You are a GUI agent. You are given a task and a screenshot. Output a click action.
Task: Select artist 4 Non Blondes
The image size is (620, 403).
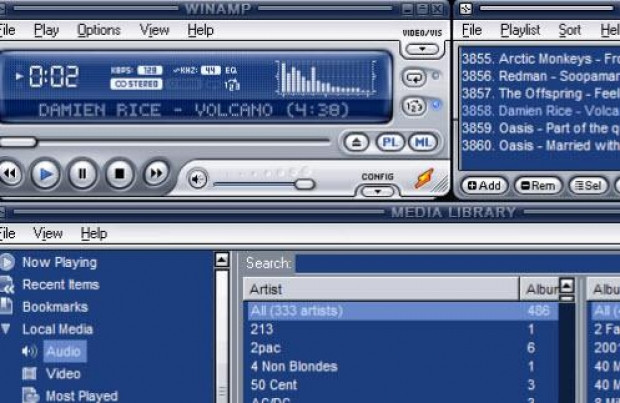[x=401, y=366]
